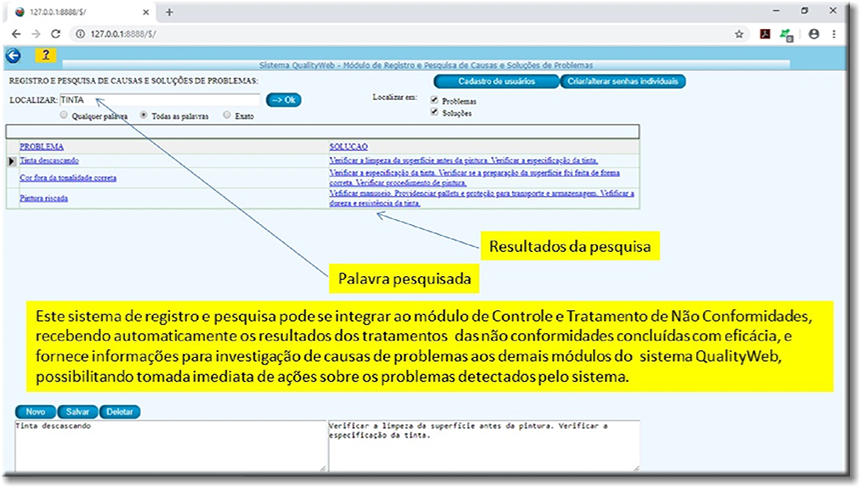The width and height of the screenshot is (864, 490).
Task: Toggle the Problemas checkbox
Action: 434,100
